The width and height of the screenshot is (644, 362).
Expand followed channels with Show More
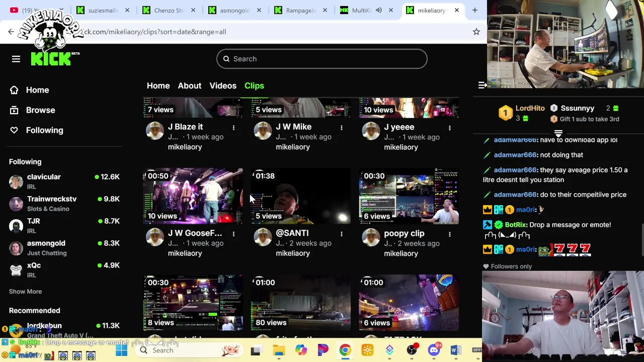pos(25,292)
